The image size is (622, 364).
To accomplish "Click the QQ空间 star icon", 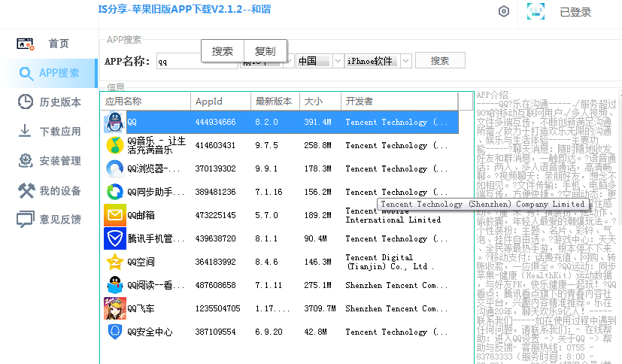I will [114, 262].
